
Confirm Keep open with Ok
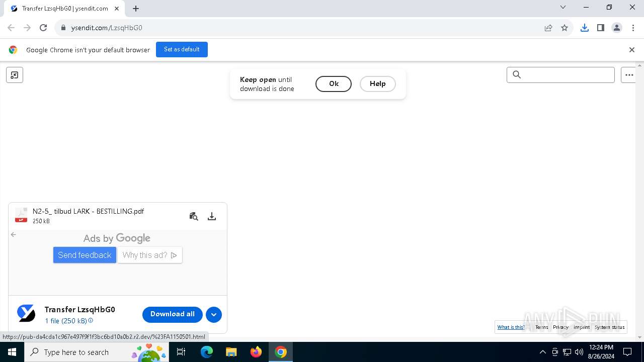click(x=334, y=84)
